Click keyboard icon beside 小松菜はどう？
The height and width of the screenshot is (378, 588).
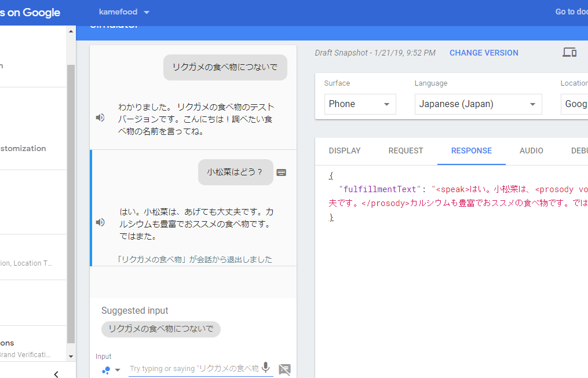coord(281,173)
